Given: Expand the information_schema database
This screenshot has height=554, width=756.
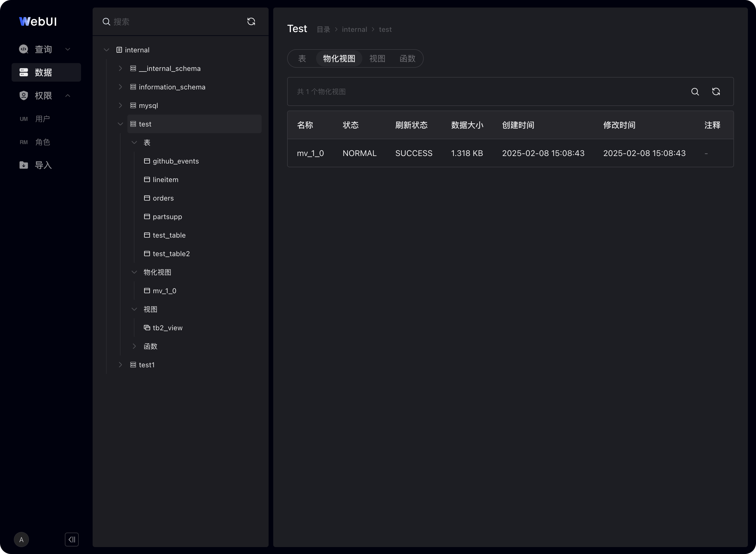Looking at the screenshot, I should pos(120,87).
